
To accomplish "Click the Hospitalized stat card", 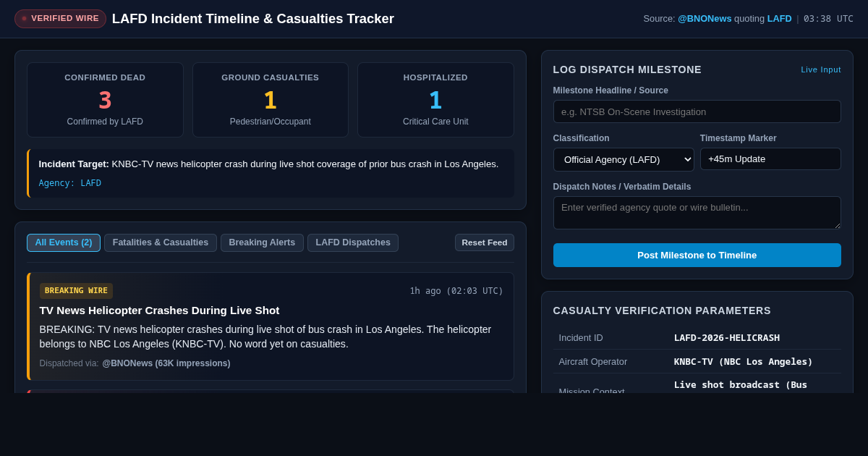I will click(x=435, y=100).
